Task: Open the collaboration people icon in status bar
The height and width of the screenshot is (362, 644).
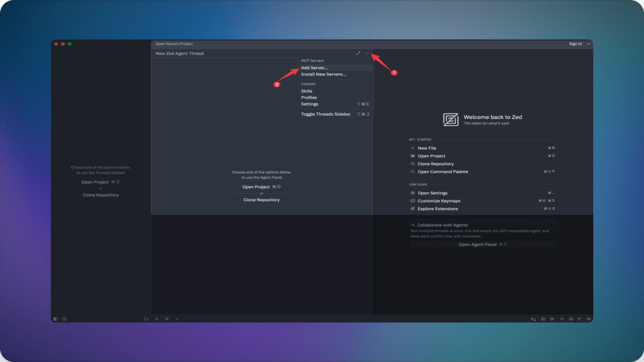Action: pos(571,319)
